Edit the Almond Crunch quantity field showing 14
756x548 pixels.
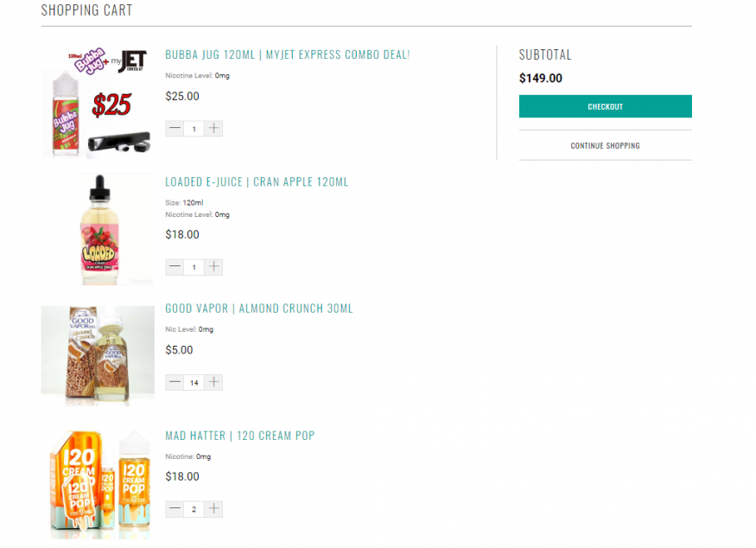194,382
